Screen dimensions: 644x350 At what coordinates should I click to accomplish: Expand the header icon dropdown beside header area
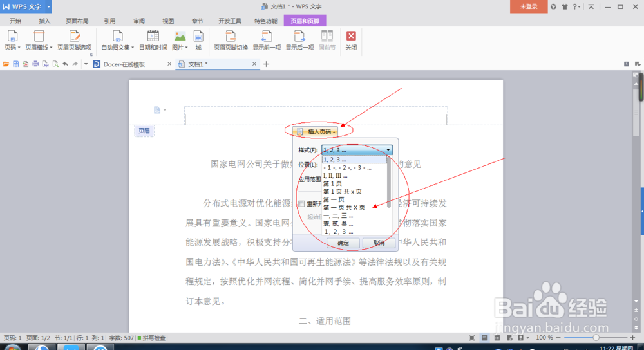coord(165,110)
